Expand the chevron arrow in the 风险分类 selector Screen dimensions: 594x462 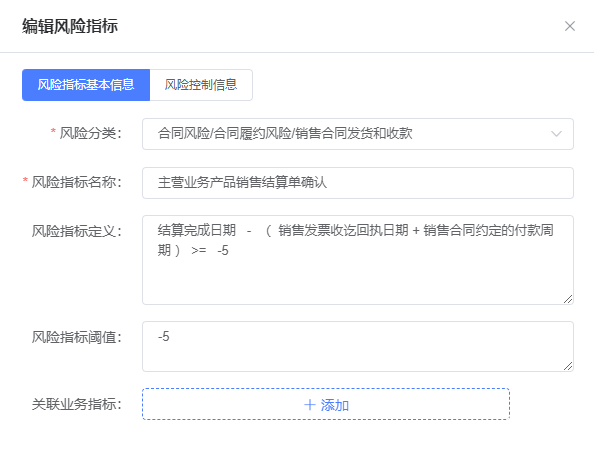click(556, 134)
